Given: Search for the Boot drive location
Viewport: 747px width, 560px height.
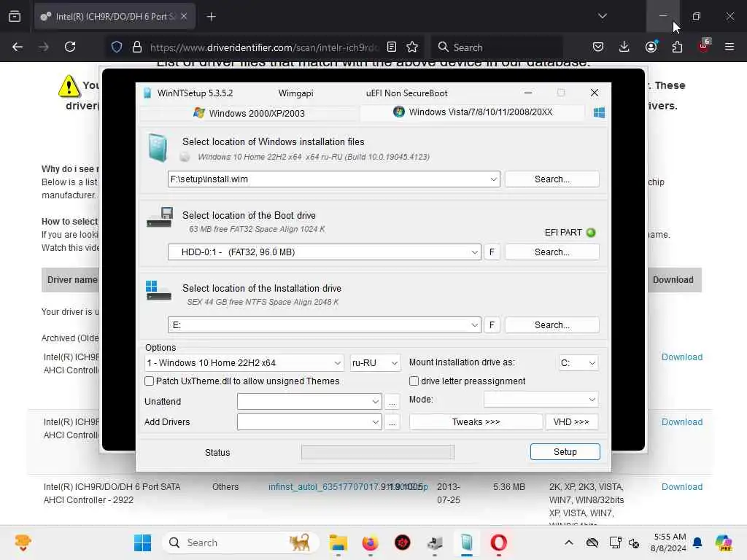Looking at the screenshot, I should [551, 252].
